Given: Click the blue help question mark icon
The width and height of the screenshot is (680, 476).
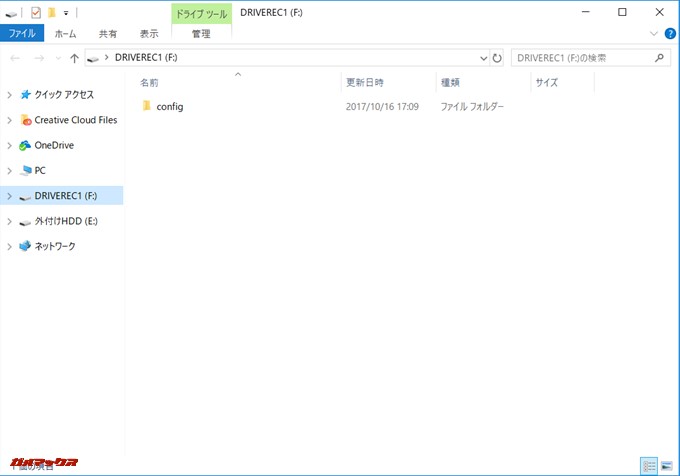Looking at the screenshot, I should coord(669,33).
